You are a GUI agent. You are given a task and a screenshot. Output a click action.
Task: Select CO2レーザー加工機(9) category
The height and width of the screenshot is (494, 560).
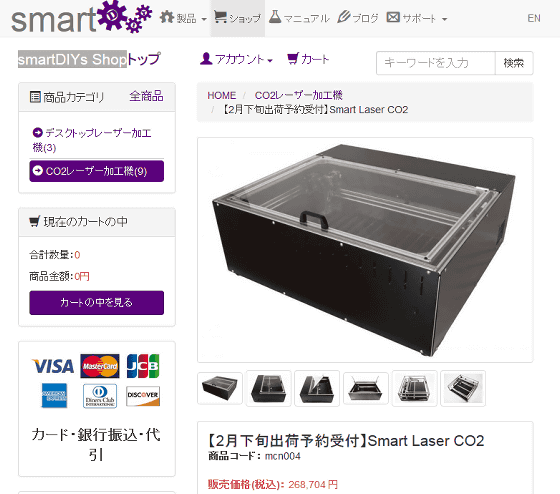(x=97, y=171)
